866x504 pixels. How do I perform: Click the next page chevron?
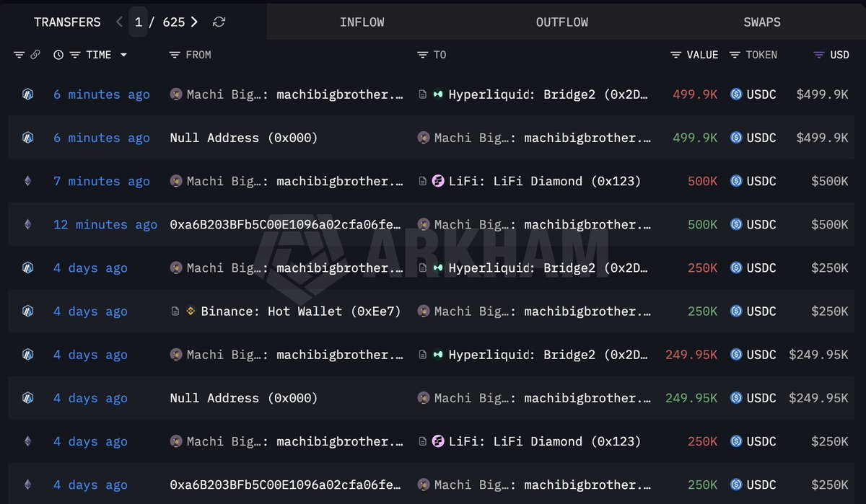point(194,22)
